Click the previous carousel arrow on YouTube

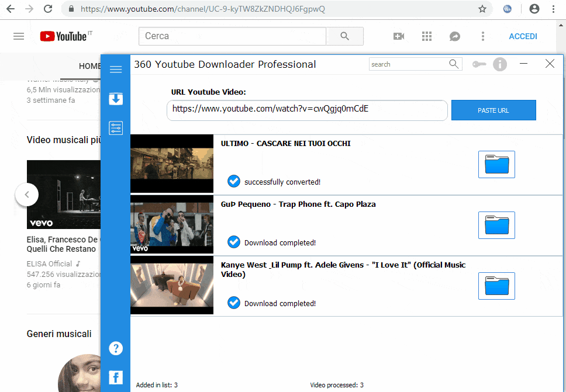click(27, 195)
